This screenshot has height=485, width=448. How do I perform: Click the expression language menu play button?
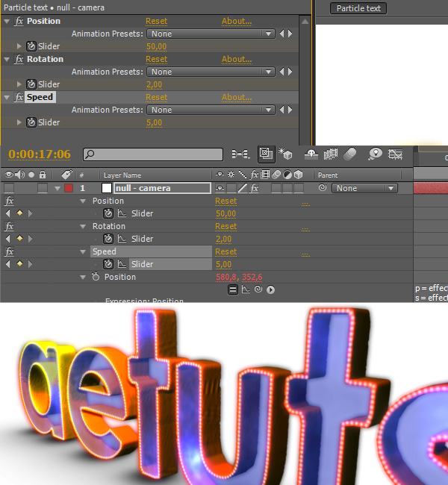point(270,290)
